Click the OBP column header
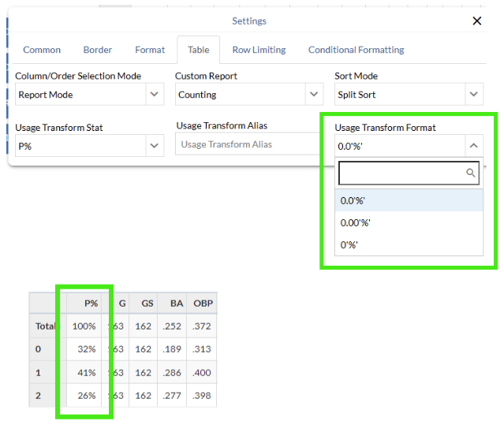This screenshot has width=504, height=425. click(x=203, y=304)
